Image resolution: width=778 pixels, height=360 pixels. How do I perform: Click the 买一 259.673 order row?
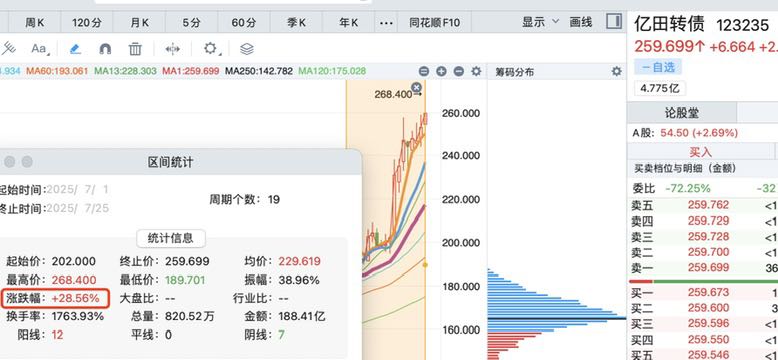703,293
